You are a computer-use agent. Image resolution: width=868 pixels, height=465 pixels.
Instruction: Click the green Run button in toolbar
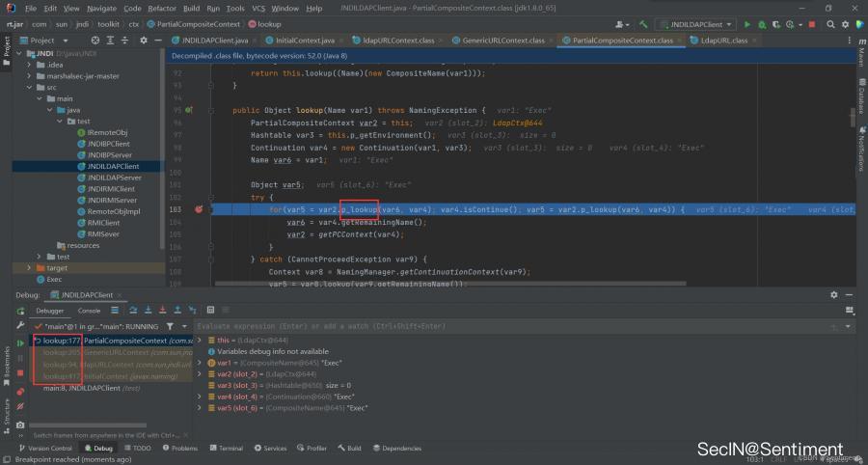point(746,23)
